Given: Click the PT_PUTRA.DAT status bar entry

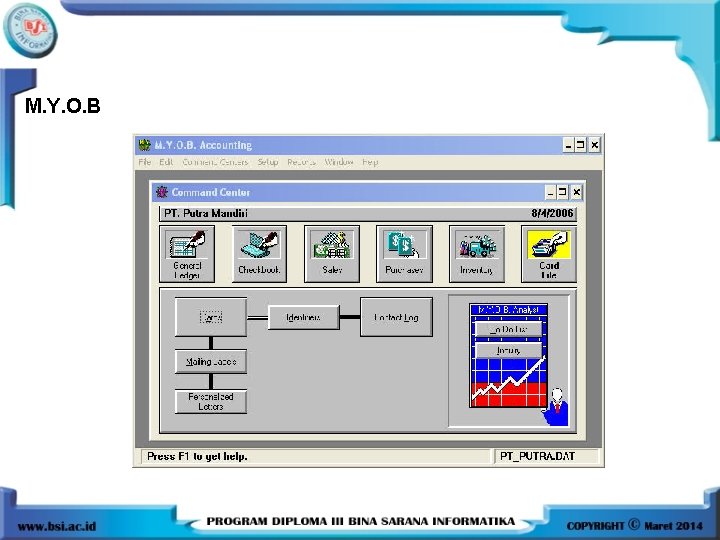Looking at the screenshot, I should click(537, 456).
